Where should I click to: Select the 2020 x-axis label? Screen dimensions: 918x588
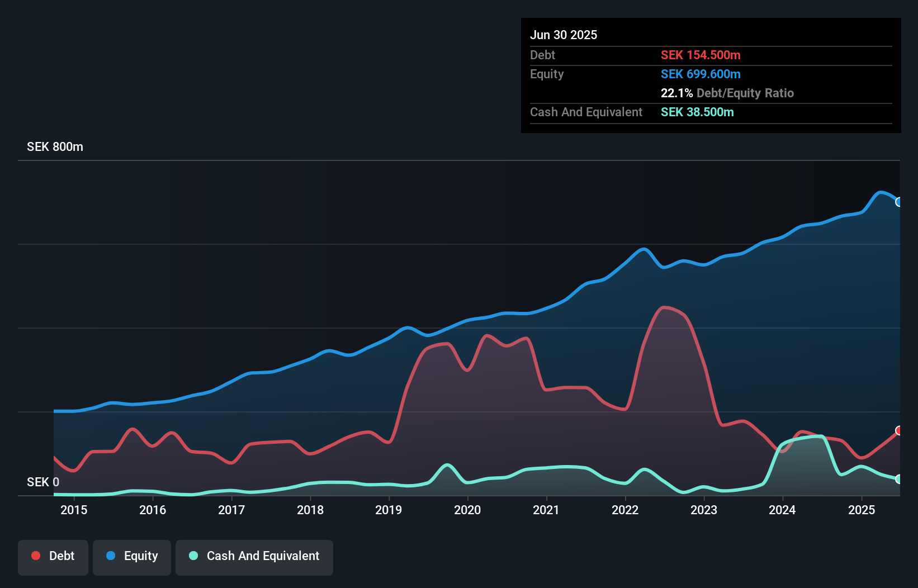[x=467, y=510]
